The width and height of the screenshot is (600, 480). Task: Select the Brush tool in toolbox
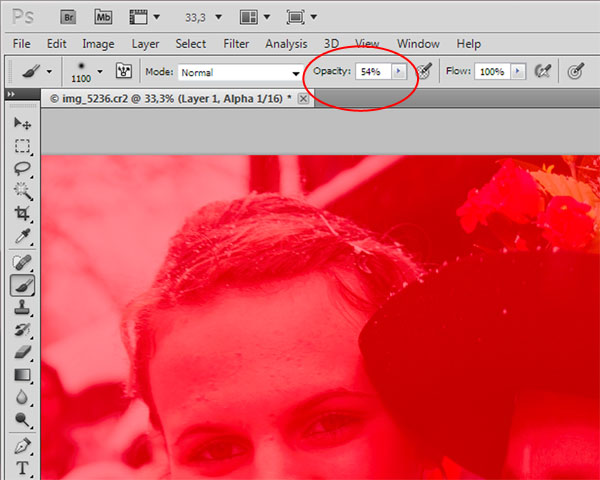click(22, 286)
